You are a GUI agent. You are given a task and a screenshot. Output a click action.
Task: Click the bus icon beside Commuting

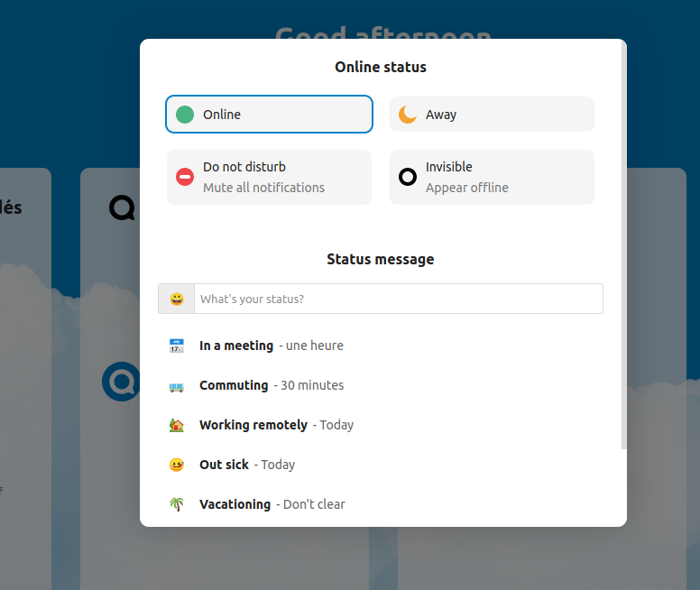pos(177,385)
